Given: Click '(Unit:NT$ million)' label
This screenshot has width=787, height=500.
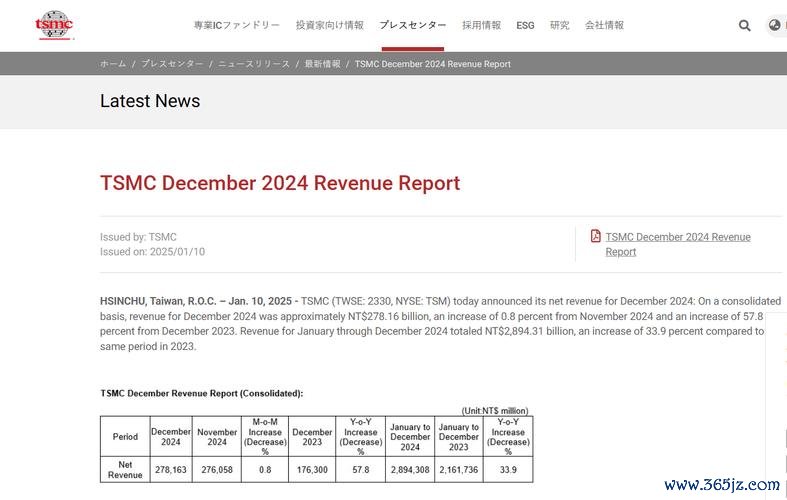Looking at the screenshot, I should click(x=495, y=411).
